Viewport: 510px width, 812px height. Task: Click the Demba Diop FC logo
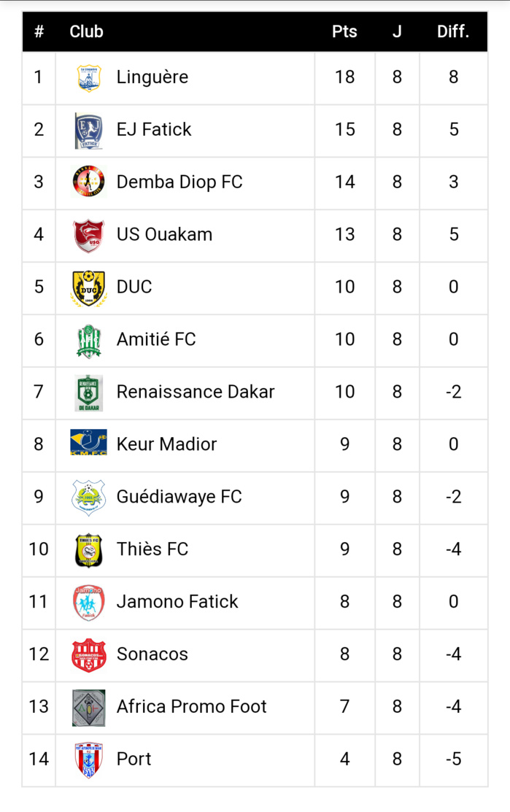click(89, 182)
